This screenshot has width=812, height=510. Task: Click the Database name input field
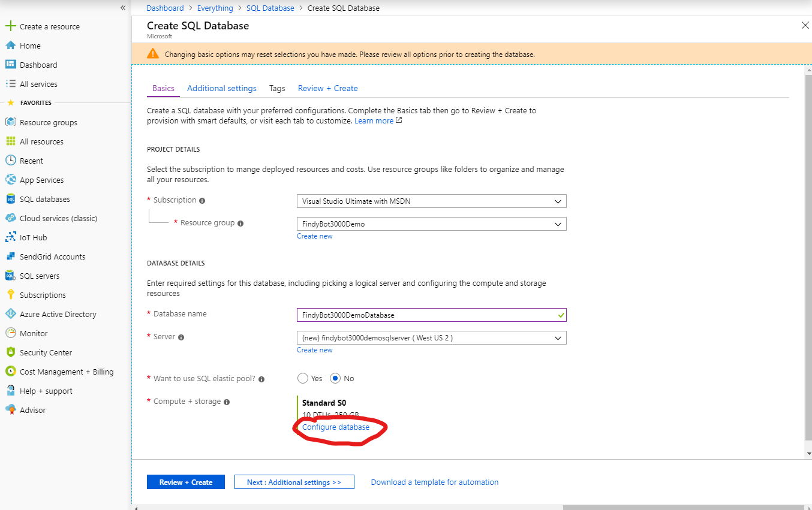tap(432, 315)
